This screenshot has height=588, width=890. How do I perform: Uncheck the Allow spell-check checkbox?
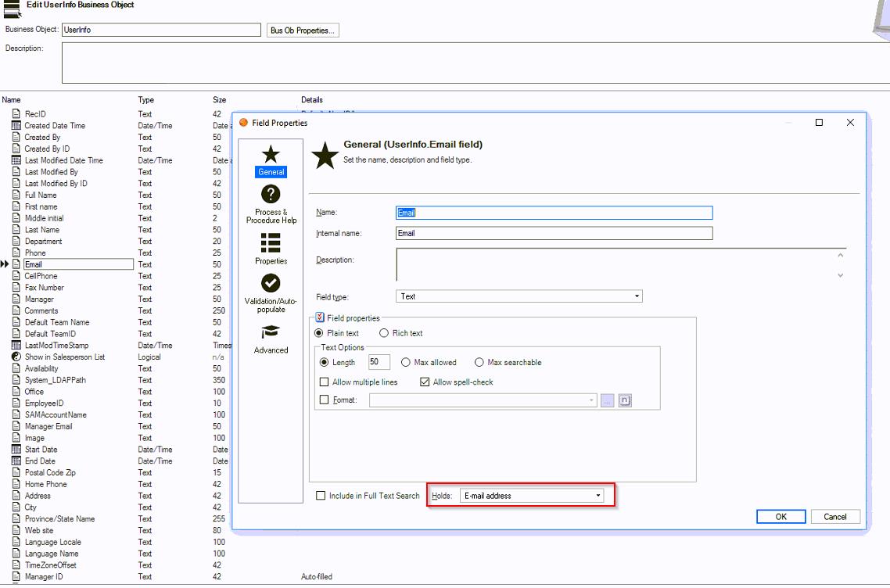click(425, 382)
